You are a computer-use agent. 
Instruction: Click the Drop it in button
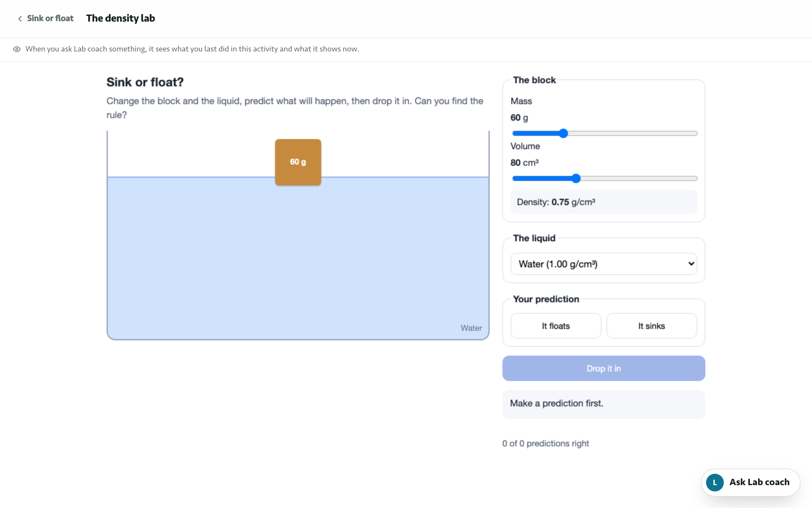click(x=604, y=368)
